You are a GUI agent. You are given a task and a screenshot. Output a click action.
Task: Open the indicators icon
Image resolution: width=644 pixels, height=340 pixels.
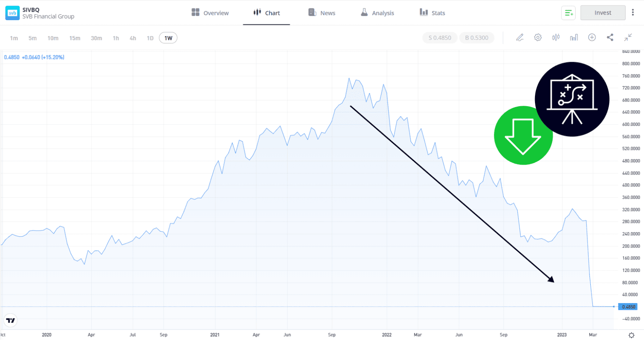point(556,37)
